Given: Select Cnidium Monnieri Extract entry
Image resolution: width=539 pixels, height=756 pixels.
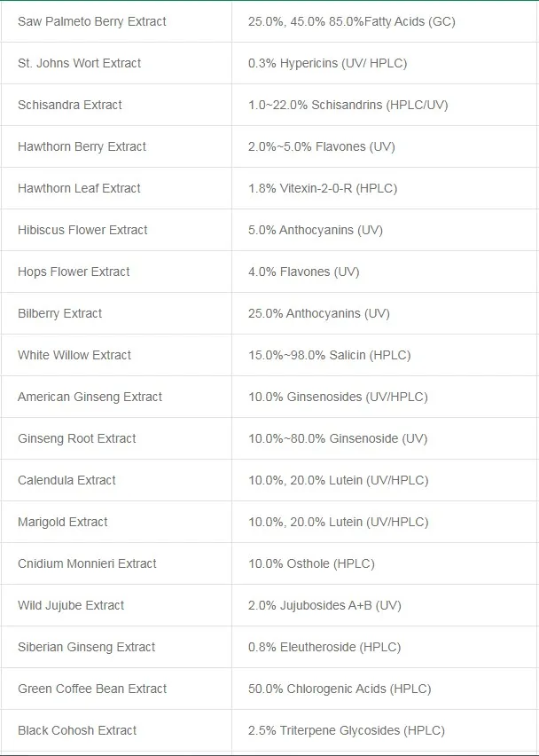Looking at the screenshot, I should click(87, 563).
